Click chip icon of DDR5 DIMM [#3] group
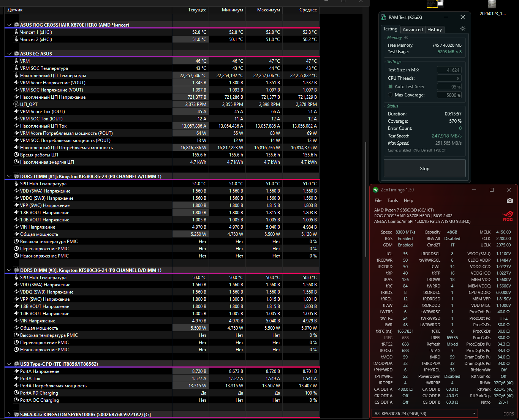This screenshot has height=420, width=519. (x=16, y=270)
